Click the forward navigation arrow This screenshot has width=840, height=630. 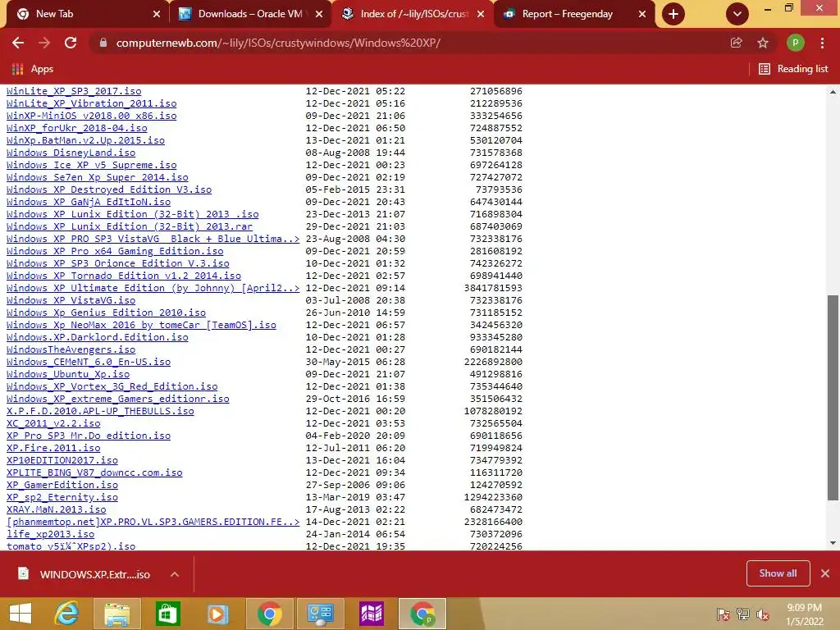tap(44, 43)
